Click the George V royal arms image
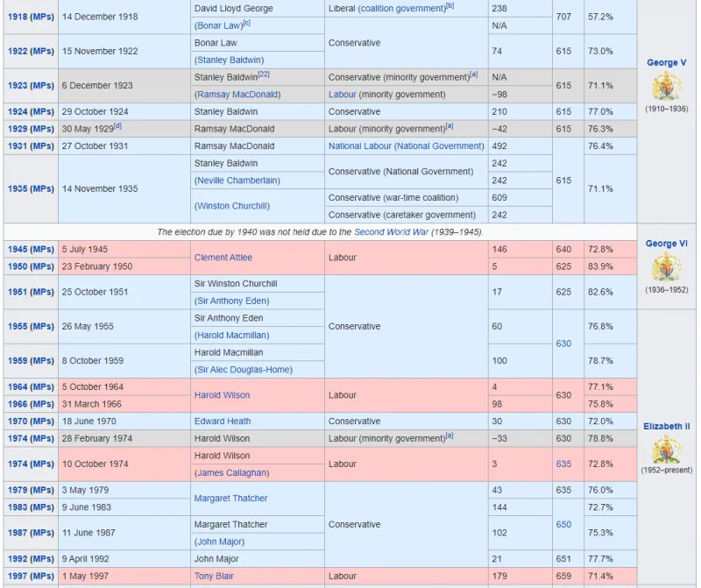 [x=666, y=86]
